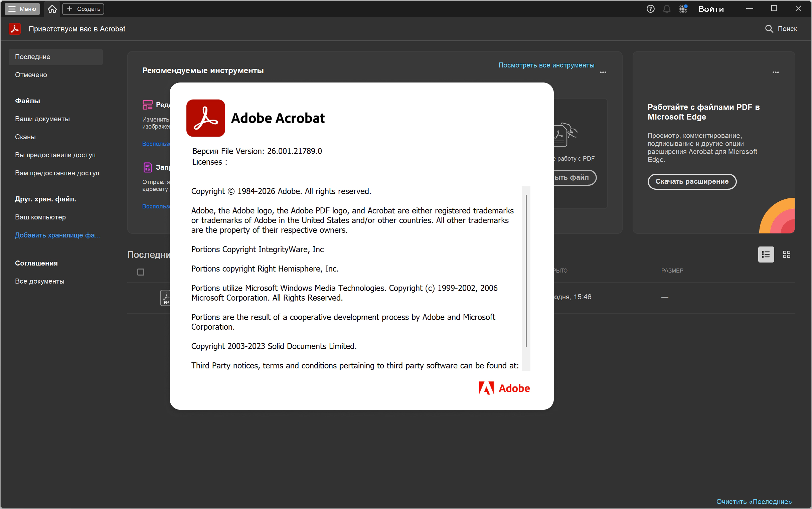This screenshot has width=812, height=509.
Task: Open Вы предоставили доступ
Action: (55, 155)
